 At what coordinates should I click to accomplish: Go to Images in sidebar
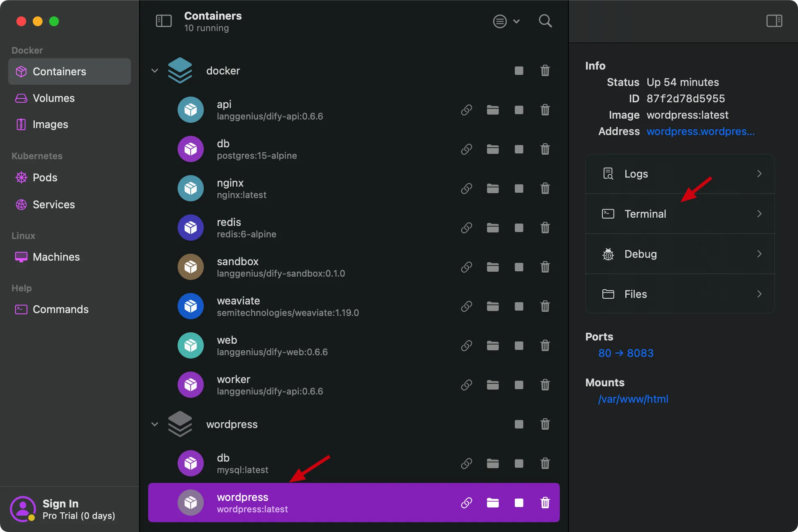click(x=70, y=124)
